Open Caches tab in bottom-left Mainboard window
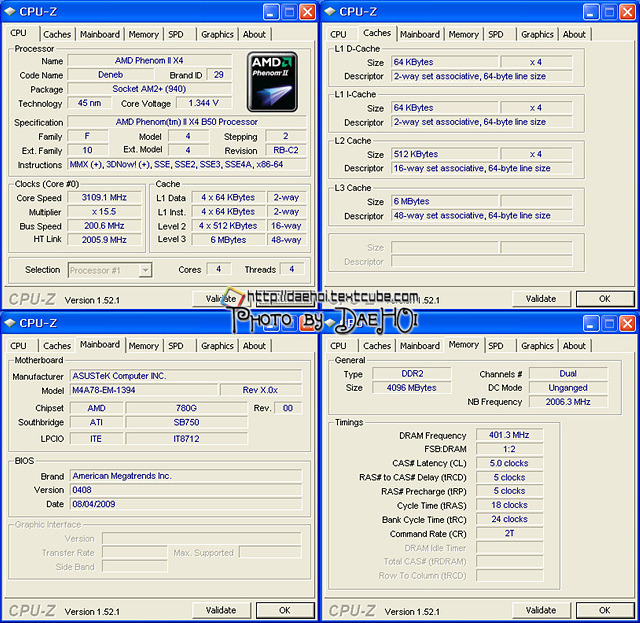This screenshot has height=623, width=640. click(57, 346)
